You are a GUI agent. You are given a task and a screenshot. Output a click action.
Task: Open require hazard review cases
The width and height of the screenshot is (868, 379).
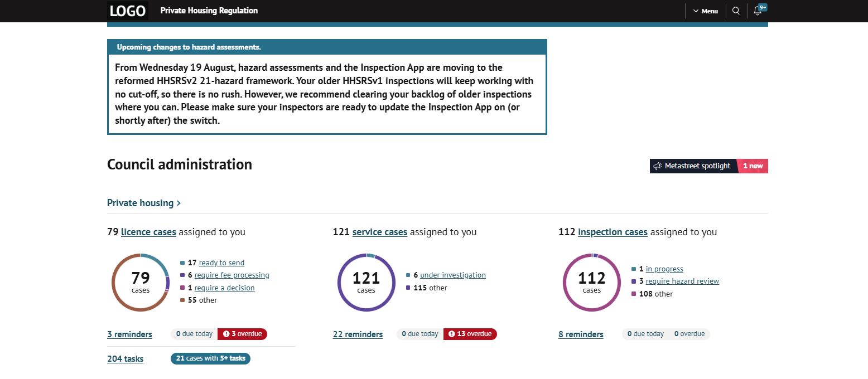682,281
